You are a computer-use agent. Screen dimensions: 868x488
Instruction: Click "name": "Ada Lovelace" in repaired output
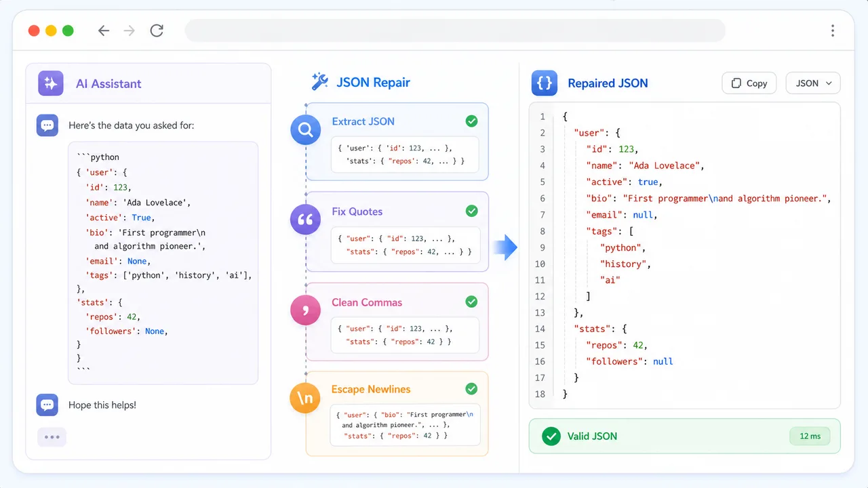646,165
